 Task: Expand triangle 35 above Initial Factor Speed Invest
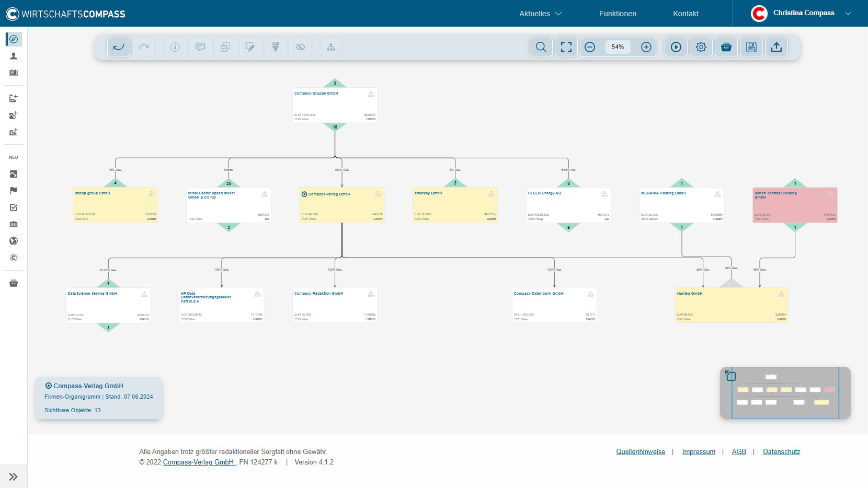click(x=229, y=183)
